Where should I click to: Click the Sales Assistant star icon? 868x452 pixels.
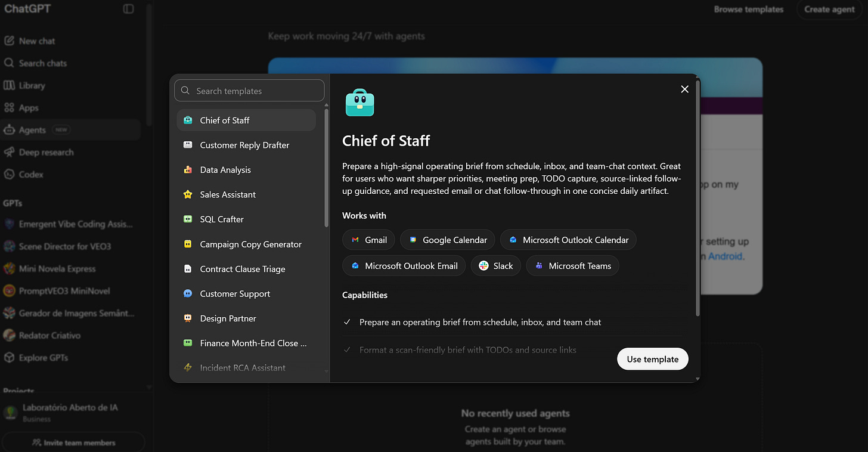188,194
